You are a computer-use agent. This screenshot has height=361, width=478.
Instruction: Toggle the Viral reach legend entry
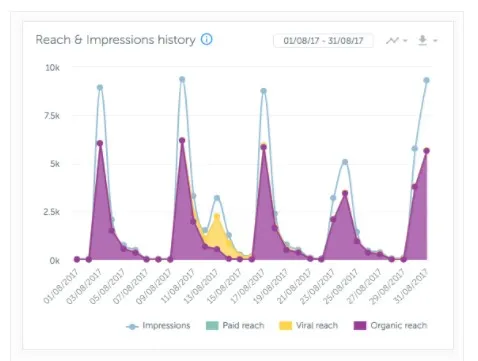tap(309, 326)
